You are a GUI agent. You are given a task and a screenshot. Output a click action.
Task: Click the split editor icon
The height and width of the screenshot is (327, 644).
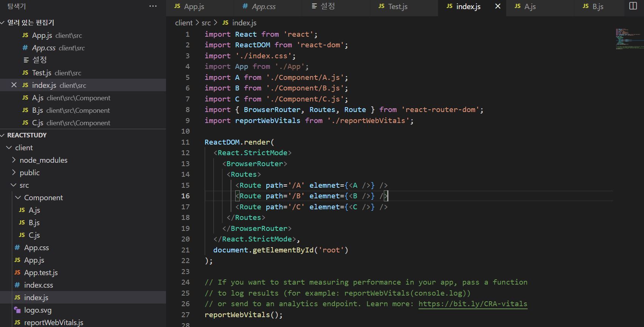click(633, 6)
